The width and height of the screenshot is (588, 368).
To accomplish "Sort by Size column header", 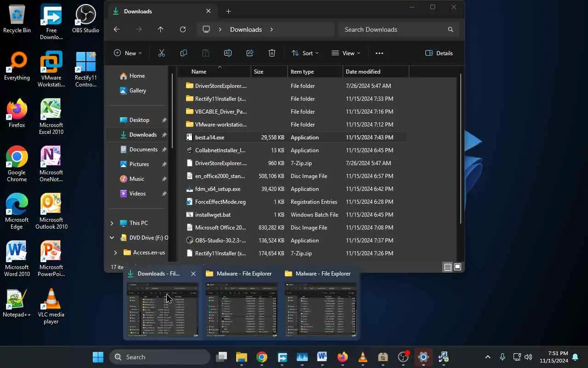I will click(x=269, y=71).
